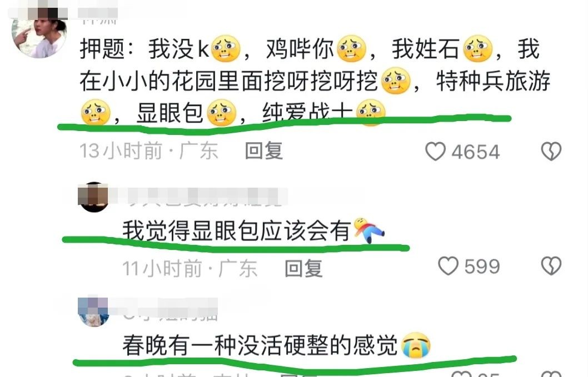The image size is (588, 377).
Task: Tap blurred username of second commenter
Action: [x=199, y=197]
